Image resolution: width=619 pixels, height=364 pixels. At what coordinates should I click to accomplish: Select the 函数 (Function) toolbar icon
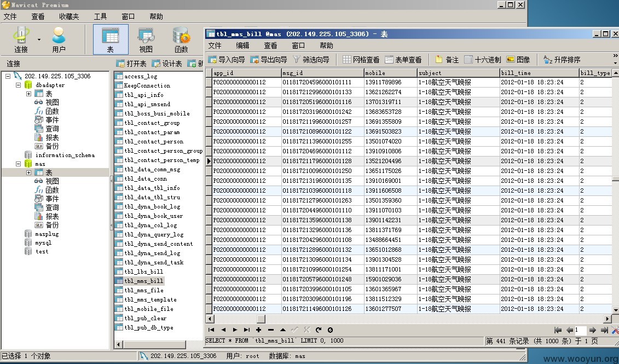tap(181, 39)
